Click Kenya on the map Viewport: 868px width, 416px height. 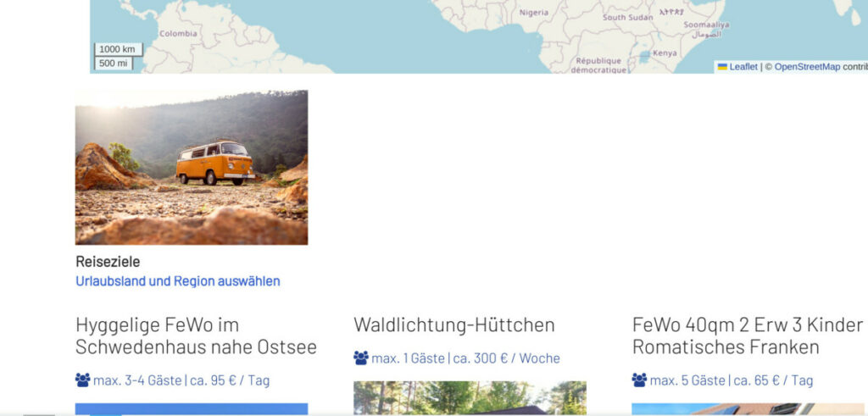point(665,53)
